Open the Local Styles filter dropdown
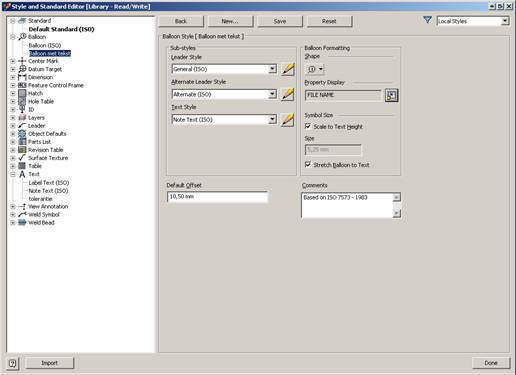The width and height of the screenshot is (516, 375). (x=505, y=21)
